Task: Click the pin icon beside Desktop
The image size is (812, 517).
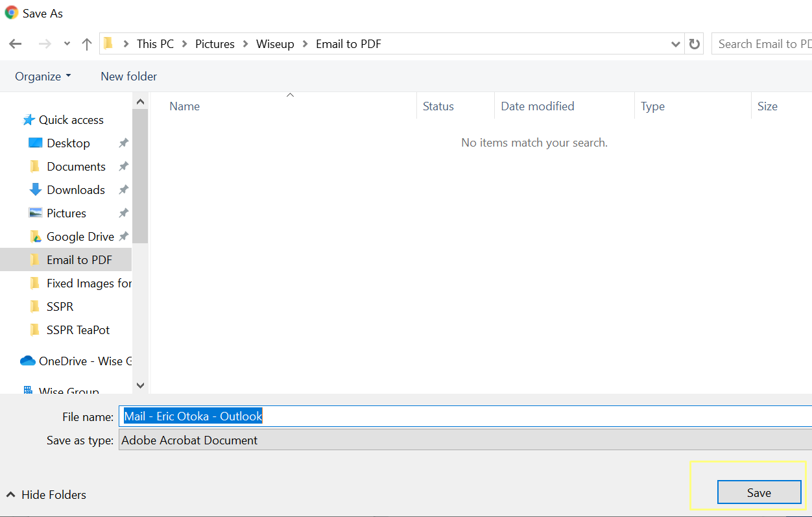Action: [123, 143]
